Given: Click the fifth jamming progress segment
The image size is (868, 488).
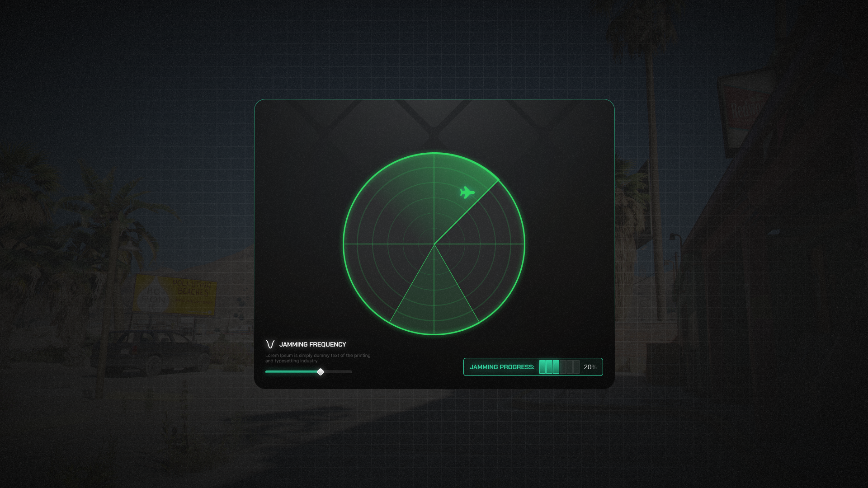Looking at the screenshot, I should coord(570,367).
